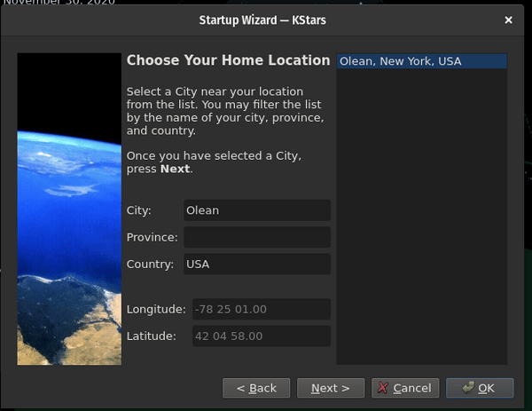
Task: Focus the City field containing Olean
Action: pos(256,210)
